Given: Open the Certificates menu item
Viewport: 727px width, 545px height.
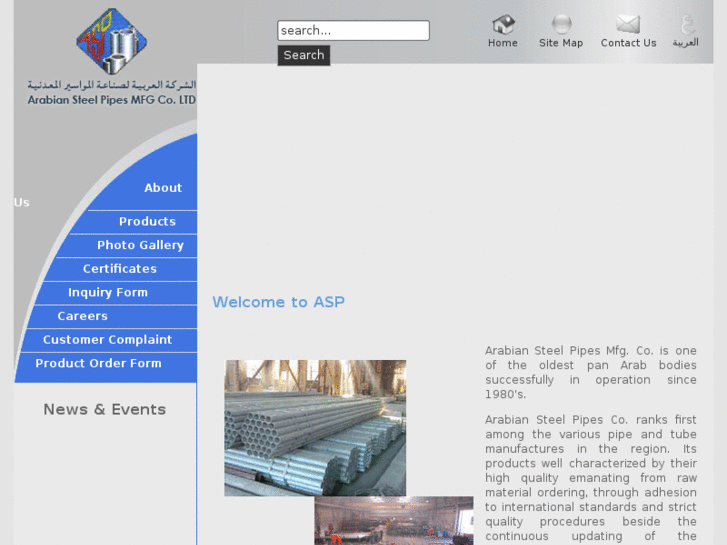Looking at the screenshot, I should pyautogui.click(x=120, y=269).
